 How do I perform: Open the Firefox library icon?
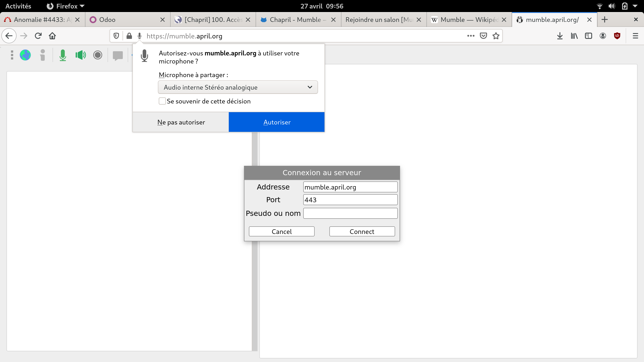(574, 36)
